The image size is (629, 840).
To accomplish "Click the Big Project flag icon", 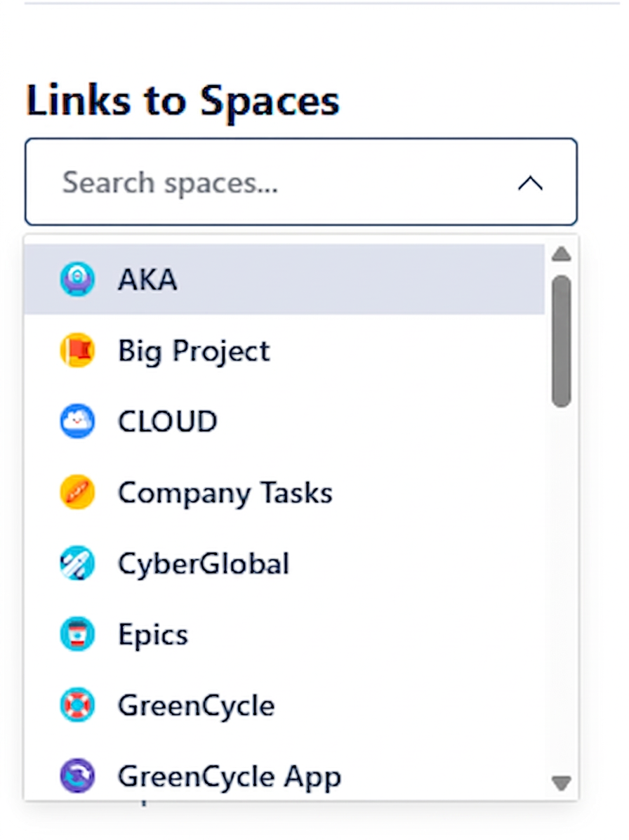I will (x=78, y=350).
